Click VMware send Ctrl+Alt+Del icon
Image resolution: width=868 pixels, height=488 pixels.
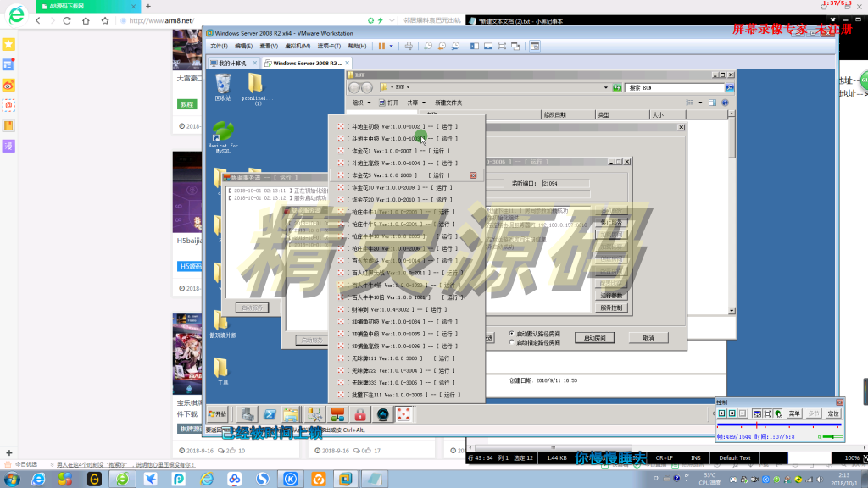pos(409,47)
